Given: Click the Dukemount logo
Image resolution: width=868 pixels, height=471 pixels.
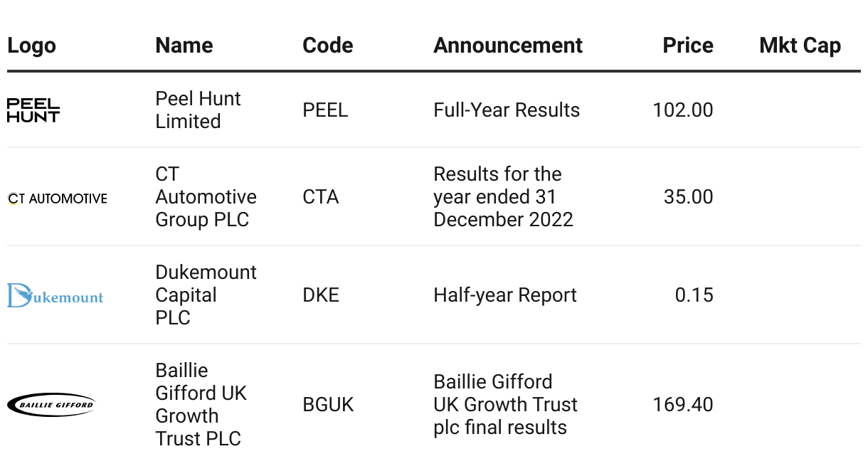Looking at the screenshot, I should click(x=55, y=295).
